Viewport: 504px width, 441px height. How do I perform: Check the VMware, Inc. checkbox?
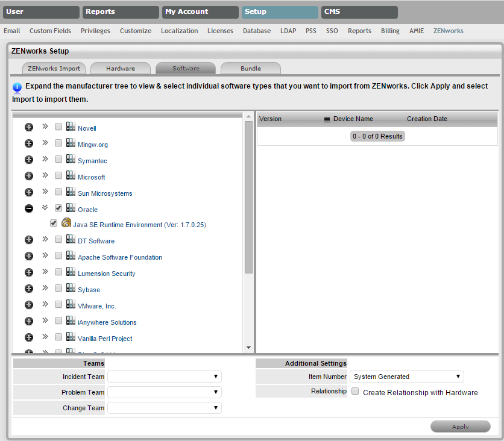(58, 305)
